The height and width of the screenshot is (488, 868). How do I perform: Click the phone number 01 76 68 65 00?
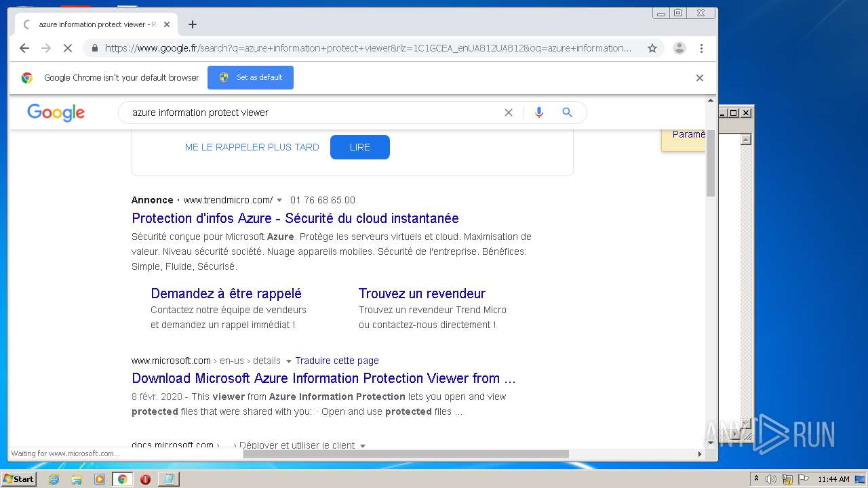[x=323, y=200]
